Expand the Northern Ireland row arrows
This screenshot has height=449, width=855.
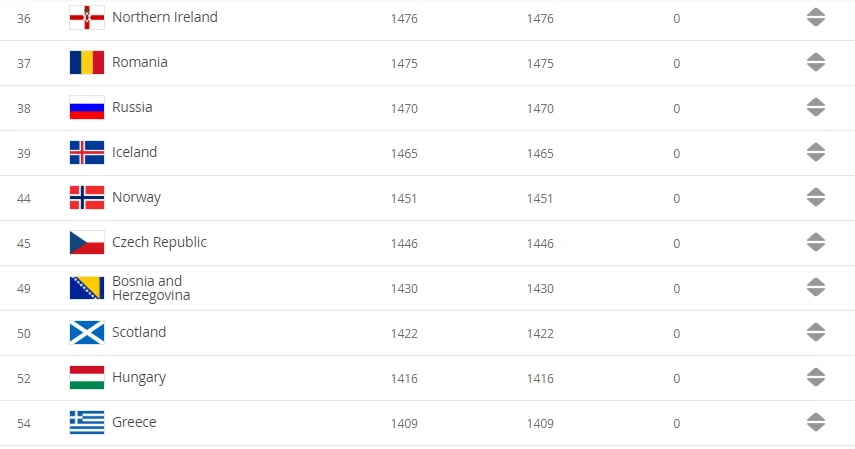click(x=816, y=18)
